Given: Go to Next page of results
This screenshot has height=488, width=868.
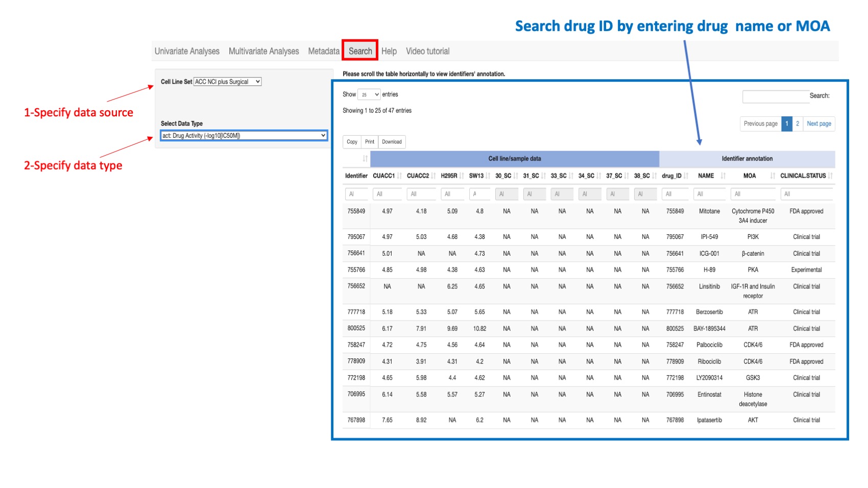Looking at the screenshot, I should (x=818, y=124).
